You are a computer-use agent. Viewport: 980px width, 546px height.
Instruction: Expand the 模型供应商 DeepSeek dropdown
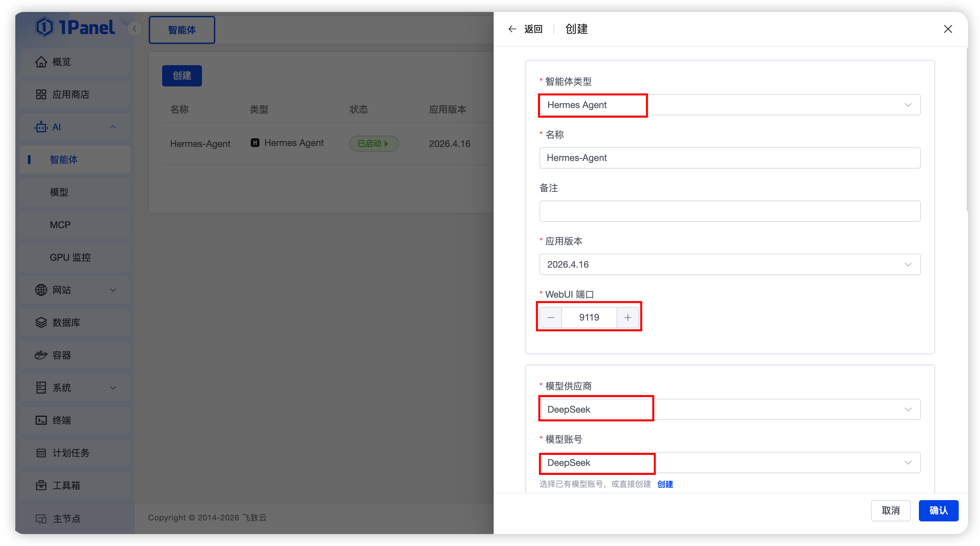tap(730, 410)
